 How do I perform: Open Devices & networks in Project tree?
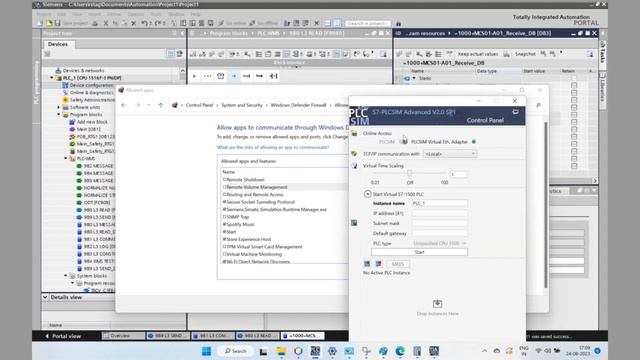(x=83, y=71)
